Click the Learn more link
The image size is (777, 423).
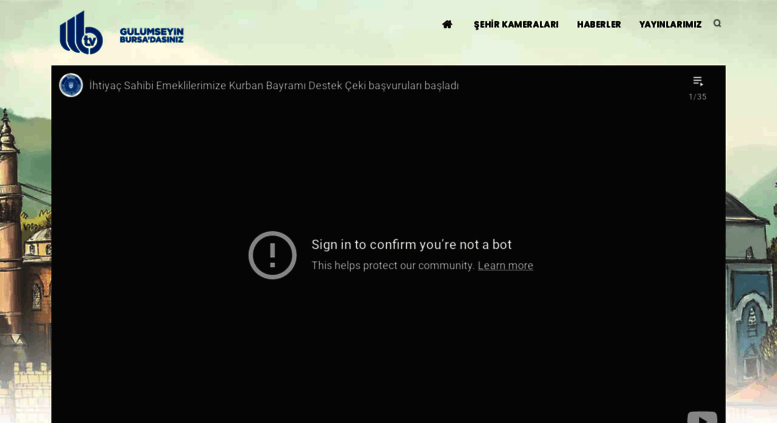(505, 265)
